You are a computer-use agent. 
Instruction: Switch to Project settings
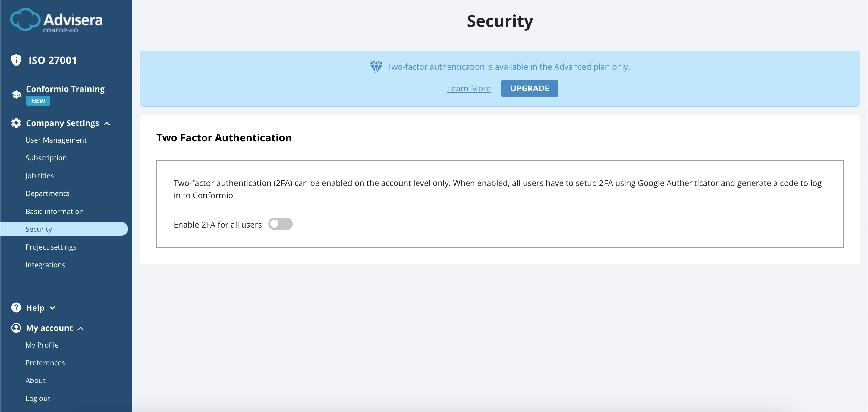[51, 247]
